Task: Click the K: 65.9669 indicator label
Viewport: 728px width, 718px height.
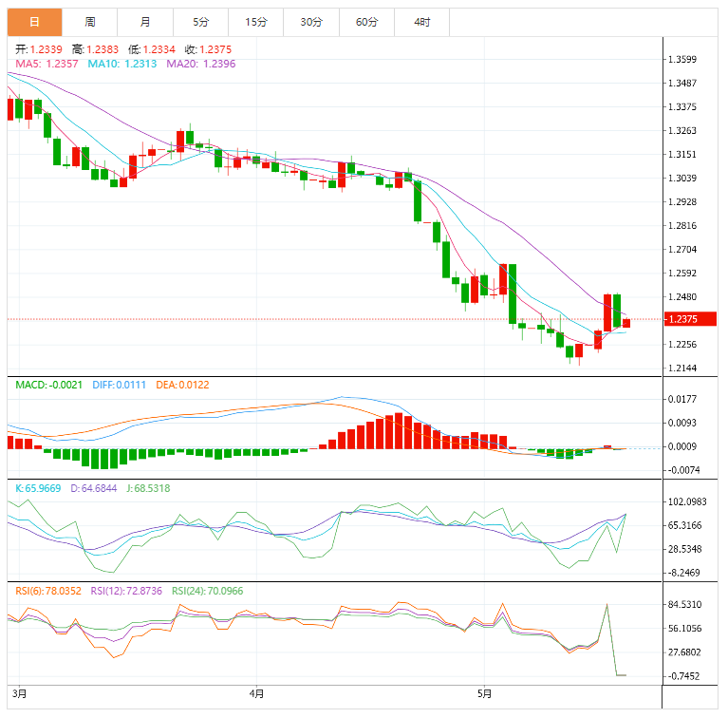Action: point(38,488)
